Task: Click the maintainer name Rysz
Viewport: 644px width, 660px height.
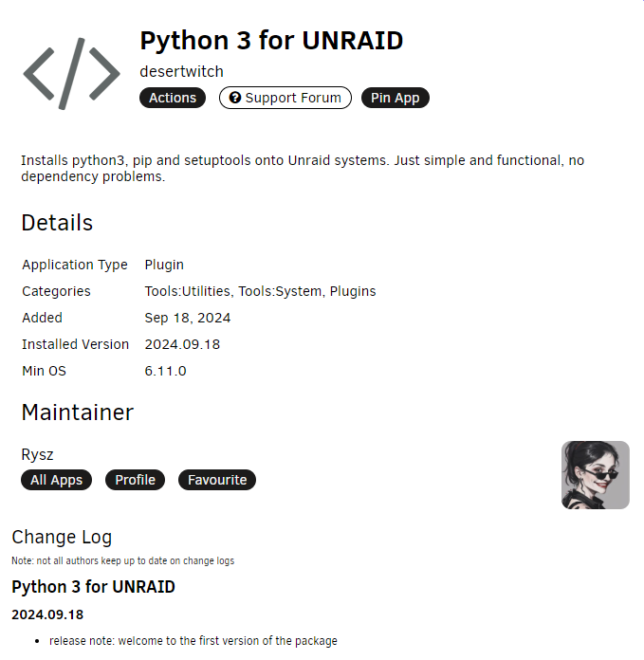Action: coord(37,454)
